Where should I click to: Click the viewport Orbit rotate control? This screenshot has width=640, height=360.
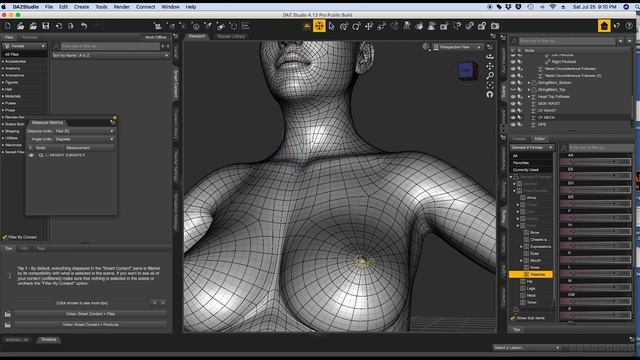tap(490, 57)
